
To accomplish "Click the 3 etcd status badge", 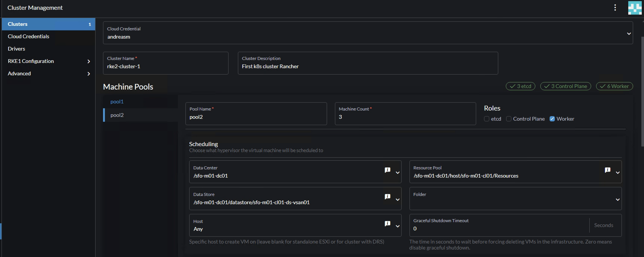I will click(x=521, y=86).
